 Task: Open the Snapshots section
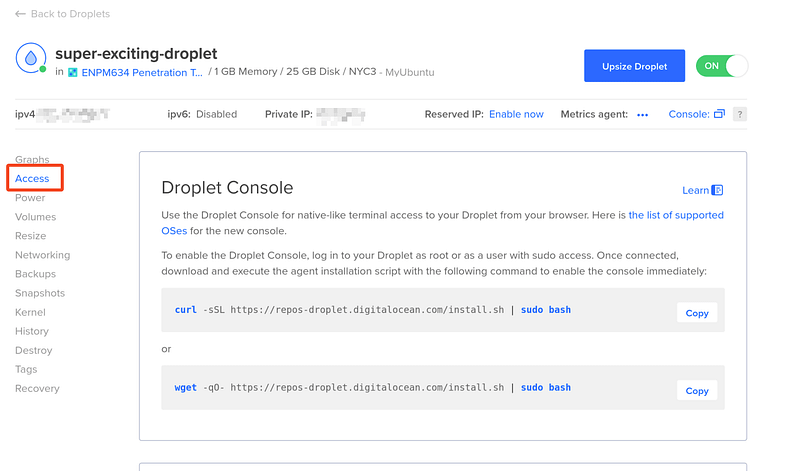(40, 293)
